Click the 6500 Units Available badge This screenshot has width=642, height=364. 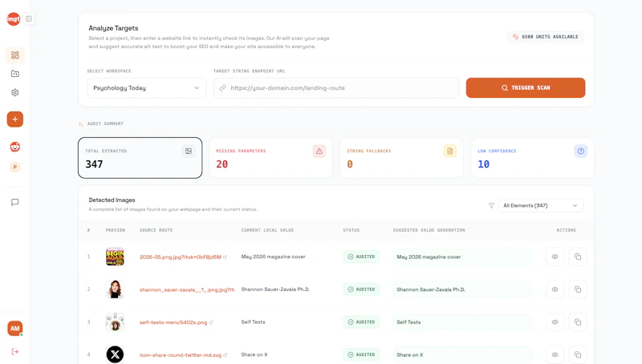click(546, 37)
